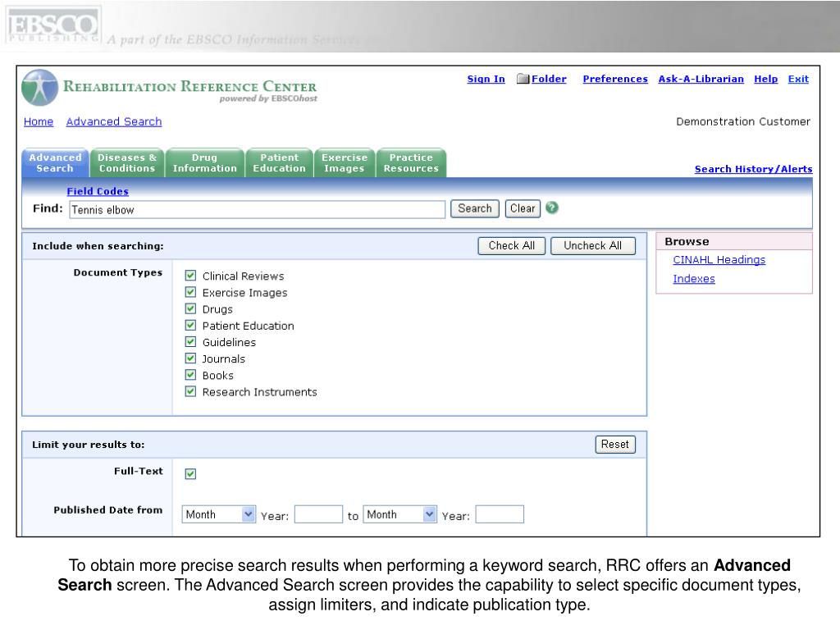
Task: Click the EBSCO Publishing logo
Action: tap(52, 25)
